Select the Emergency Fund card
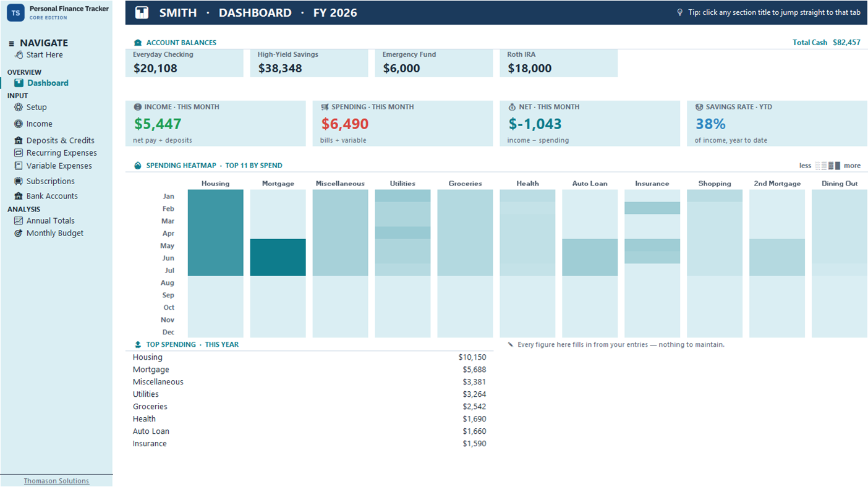Viewport: 868px width, 487px height. [x=434, y=63]
